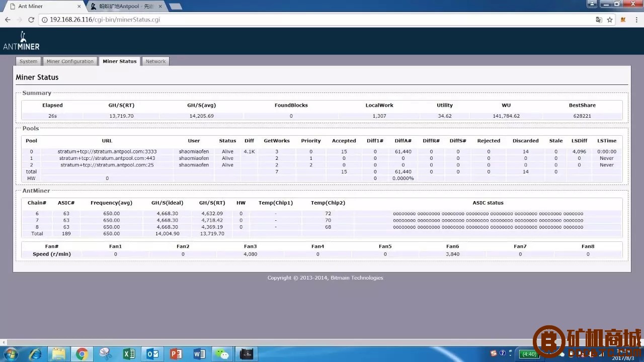
Task: Click the WU value 141,784.62
Action: click(x=506, y=116)
